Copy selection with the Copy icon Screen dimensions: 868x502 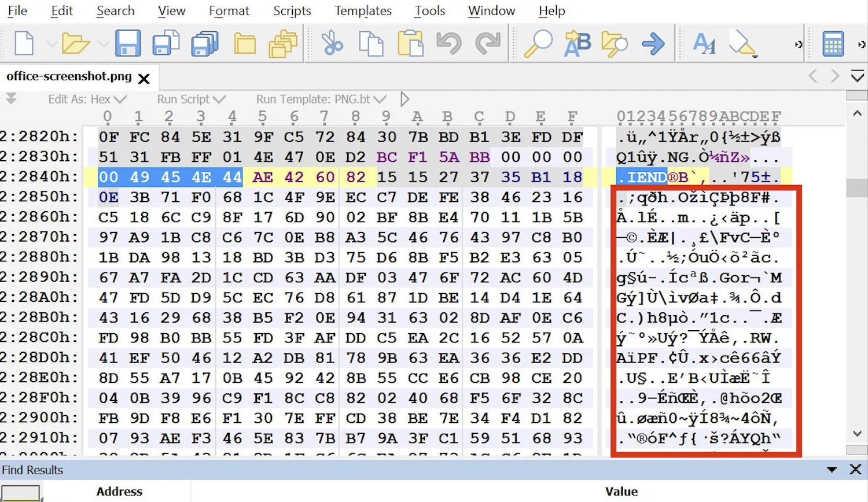point(371,43)
